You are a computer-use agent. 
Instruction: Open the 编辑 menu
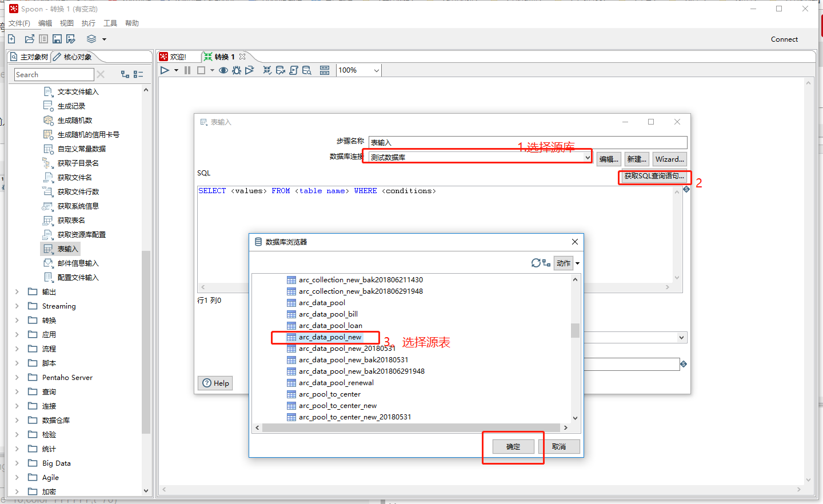point(45,23)
